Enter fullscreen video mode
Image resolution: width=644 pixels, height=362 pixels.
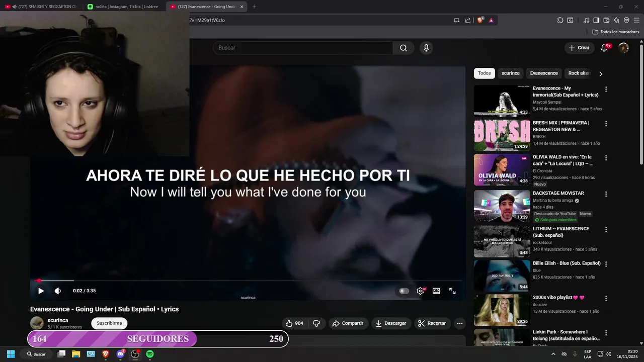tap(452, 291)
